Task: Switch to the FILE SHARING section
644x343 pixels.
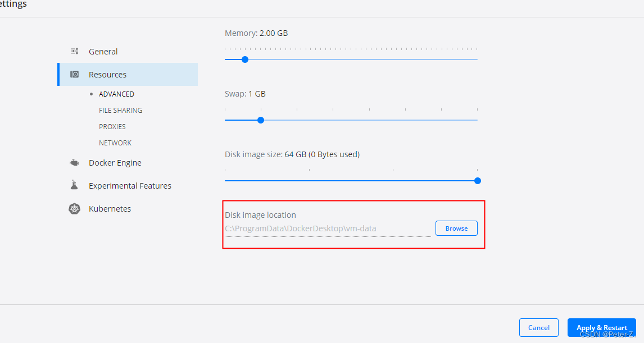Action: [120, 110]
